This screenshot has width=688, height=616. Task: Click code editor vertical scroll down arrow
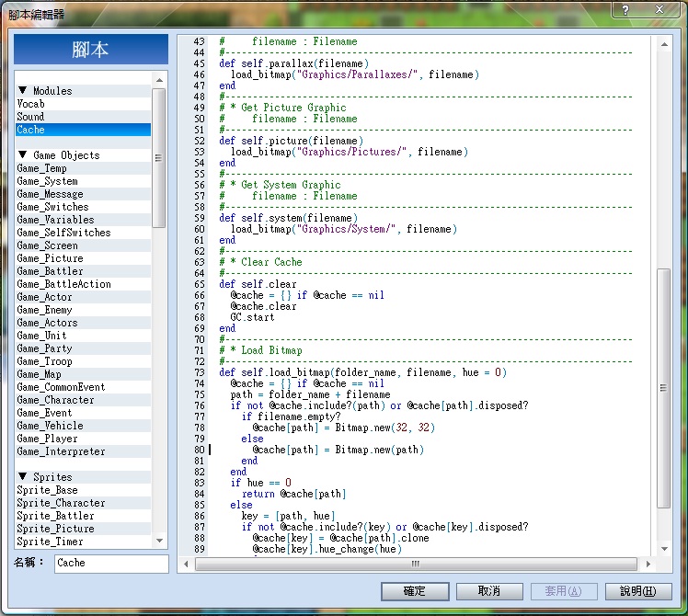664,549
